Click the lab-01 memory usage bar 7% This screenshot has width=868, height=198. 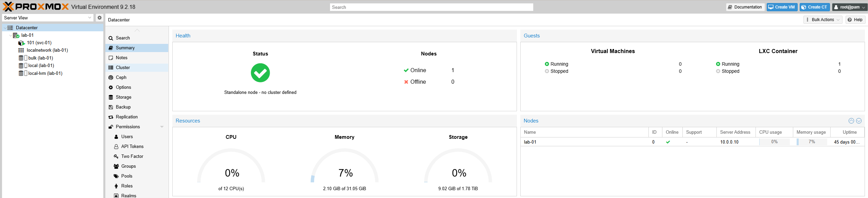812,142
